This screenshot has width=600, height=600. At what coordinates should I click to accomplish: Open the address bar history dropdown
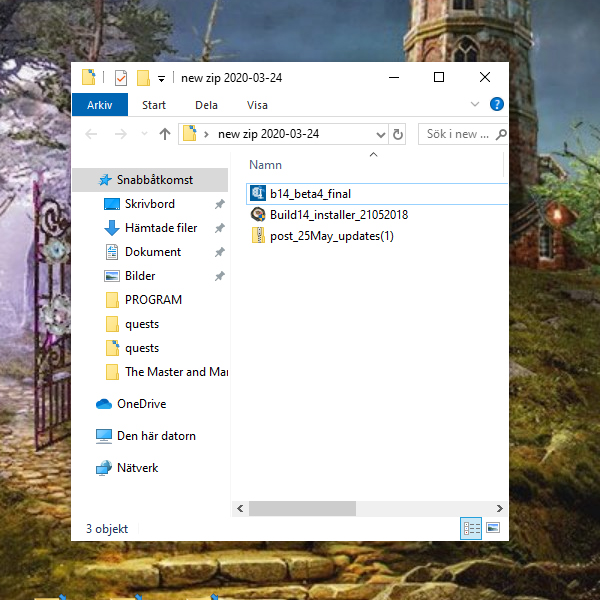[x=380, y=134]
